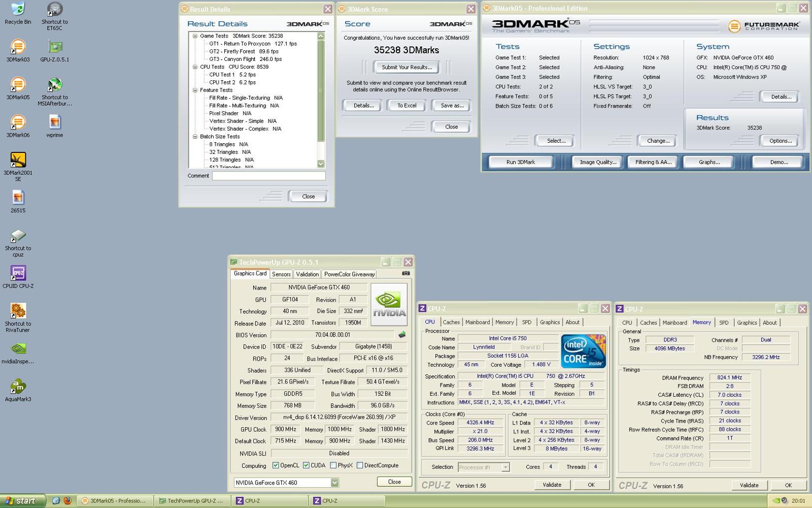Collapse the Batch Size Tests tree node
812x508 pixels.
pyautogui.click(x=195, y=137)
